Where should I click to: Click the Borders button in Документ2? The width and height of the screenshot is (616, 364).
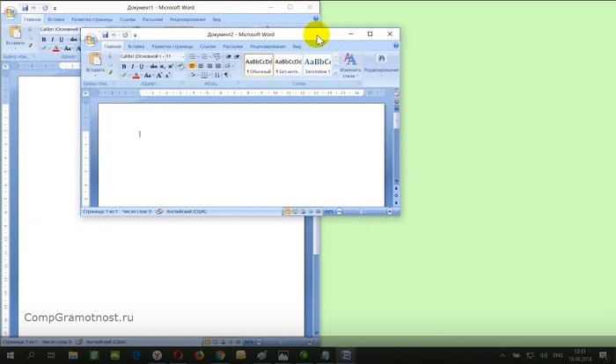(205, 75)
